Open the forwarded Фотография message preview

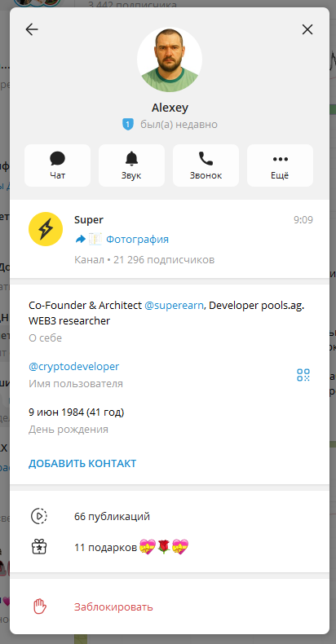coord(137,240)
